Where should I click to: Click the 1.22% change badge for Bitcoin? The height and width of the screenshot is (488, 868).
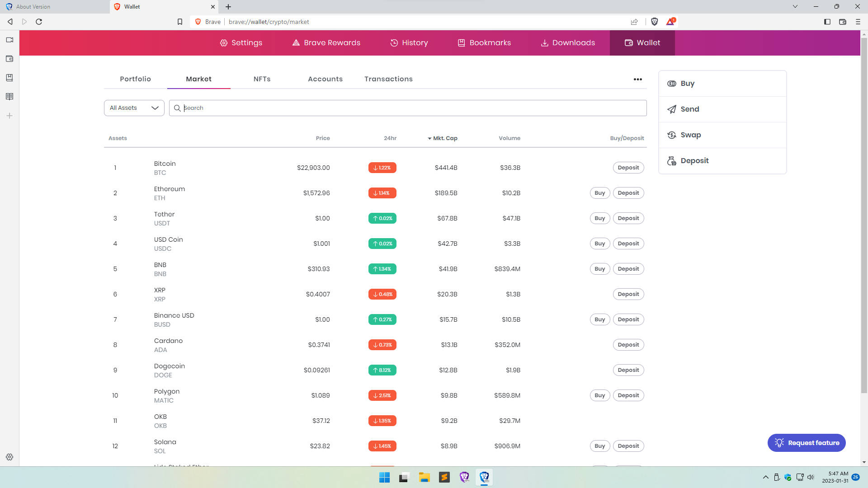382,168
